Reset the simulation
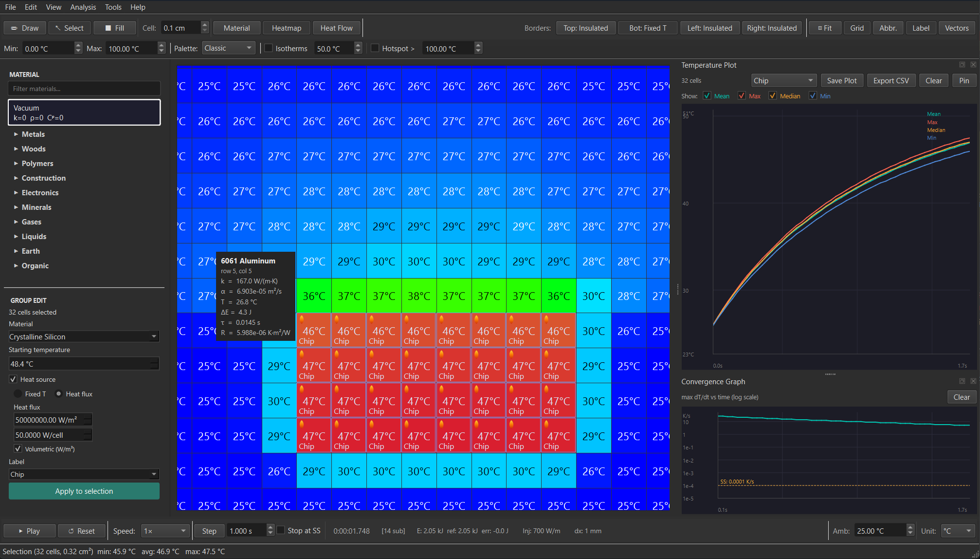 81,531
